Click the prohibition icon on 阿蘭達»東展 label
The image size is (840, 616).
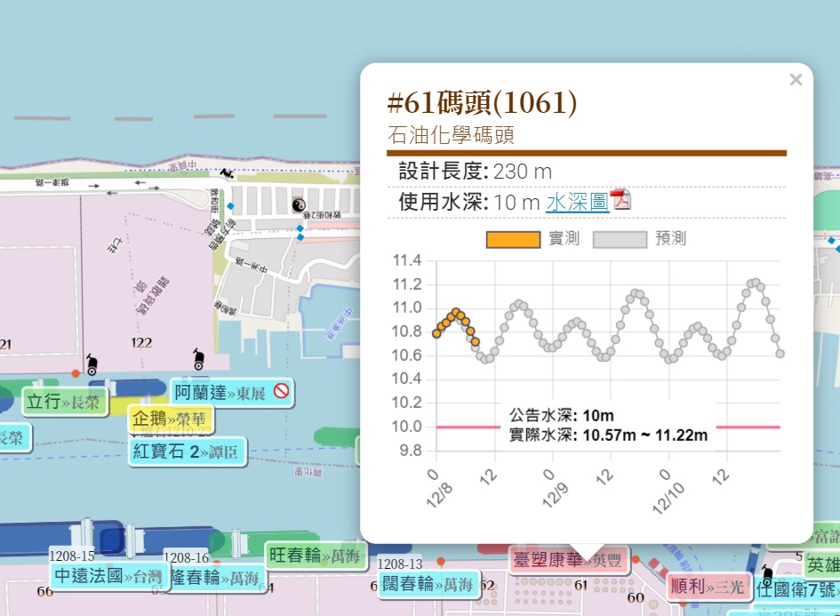pyautogui.click(x=281, y=392)
